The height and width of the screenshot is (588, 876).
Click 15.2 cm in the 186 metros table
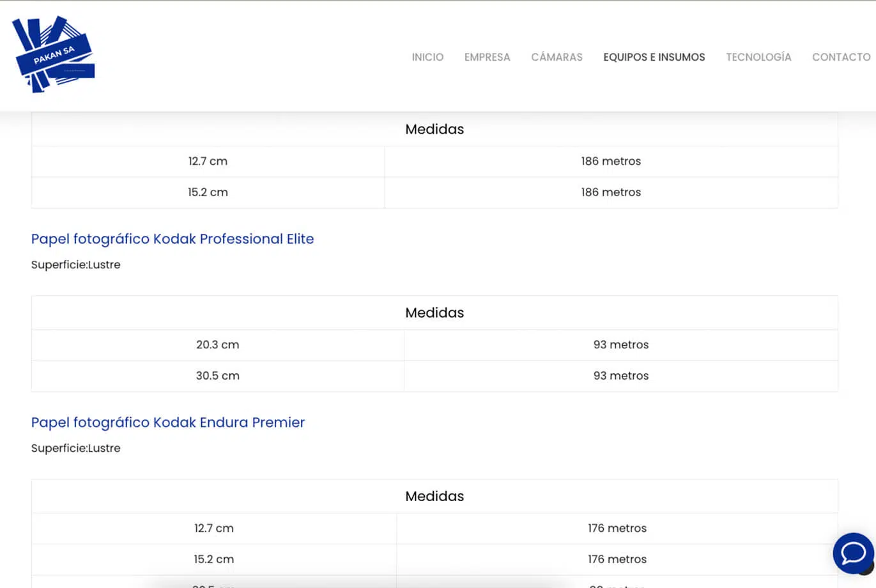(208, 192)
